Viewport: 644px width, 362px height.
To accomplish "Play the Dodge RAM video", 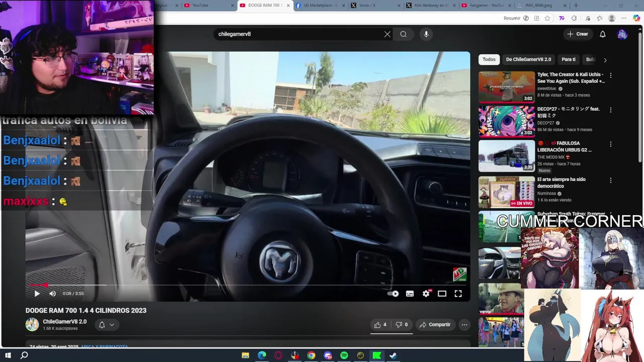I will (x=37, y=294).
